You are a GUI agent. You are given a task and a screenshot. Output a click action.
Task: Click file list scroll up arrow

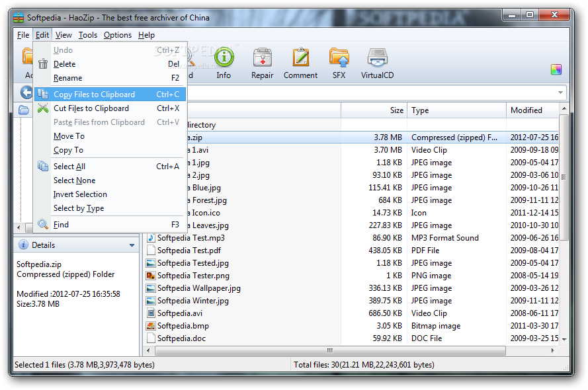[564, 108]
